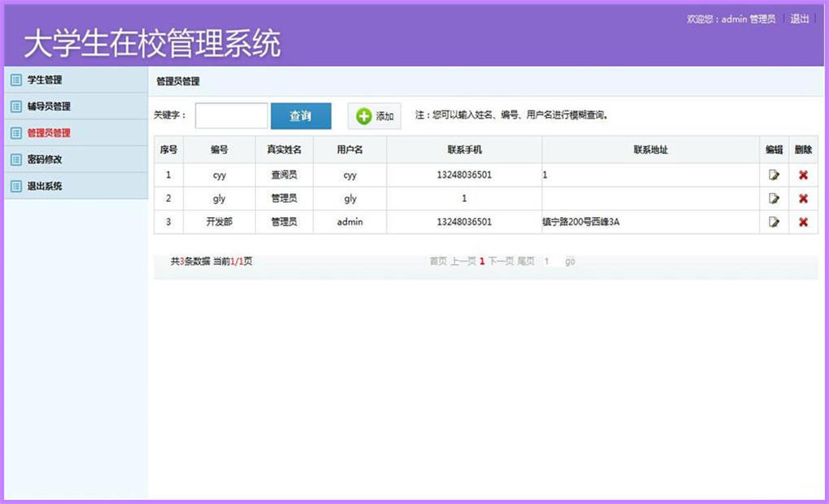Image resolution: width=829 pixels, height=504 pixels.
Task: Delete the cyy row with the red X
Action: [803, 175]
